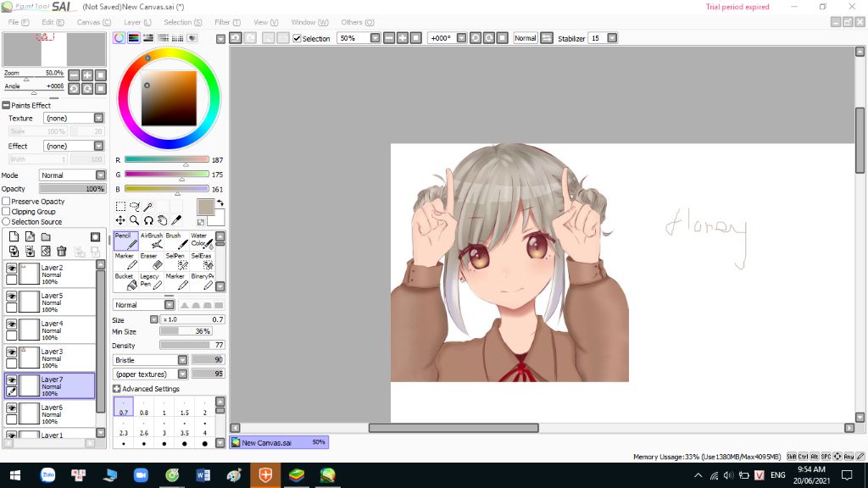Activate the Move layer tool

pyautogui.click(x=120, y=220)
